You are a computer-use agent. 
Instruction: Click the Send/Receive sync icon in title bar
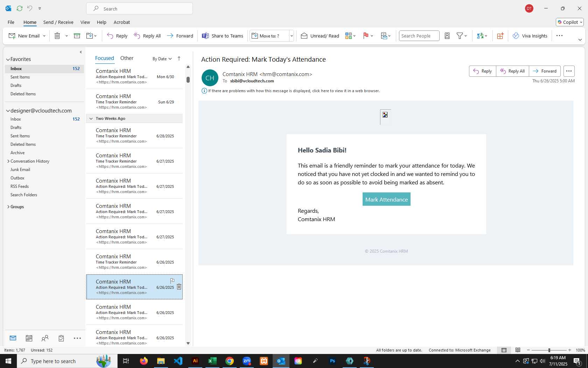20,8
